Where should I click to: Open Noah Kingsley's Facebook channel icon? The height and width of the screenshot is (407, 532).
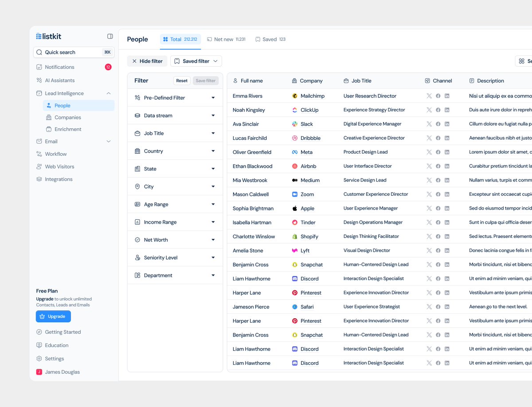438,110
